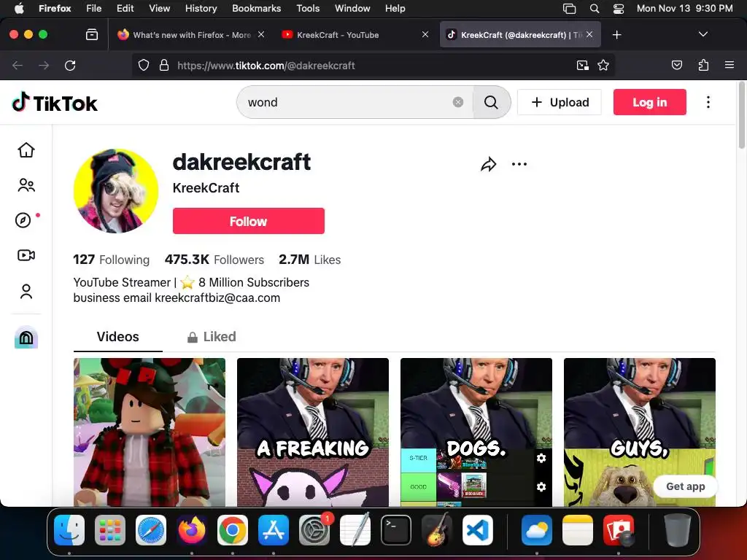The image size is (747, 560).
Task: Click the arch-shaped icon at bottom of TikTok sidebar
Action: coord(26,337)
